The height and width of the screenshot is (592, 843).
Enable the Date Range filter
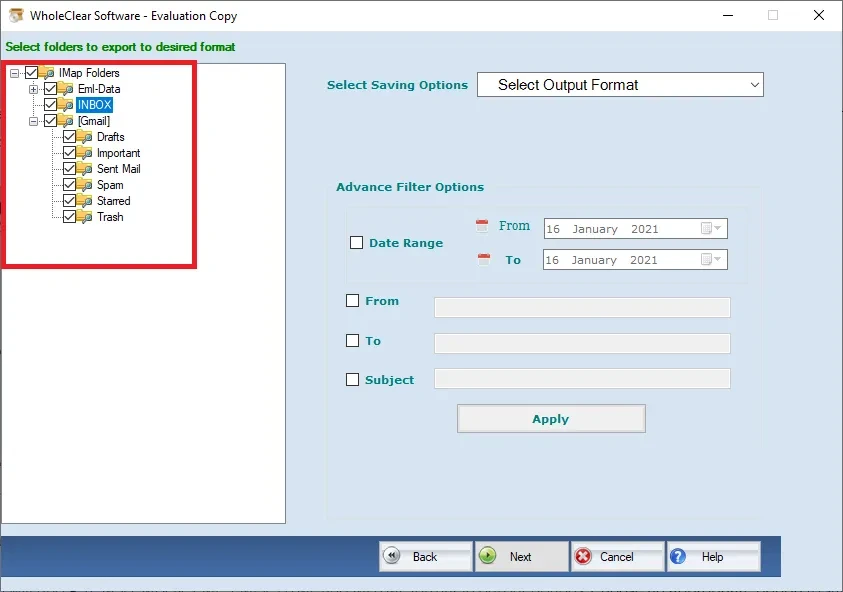click(x=356, y=242)
